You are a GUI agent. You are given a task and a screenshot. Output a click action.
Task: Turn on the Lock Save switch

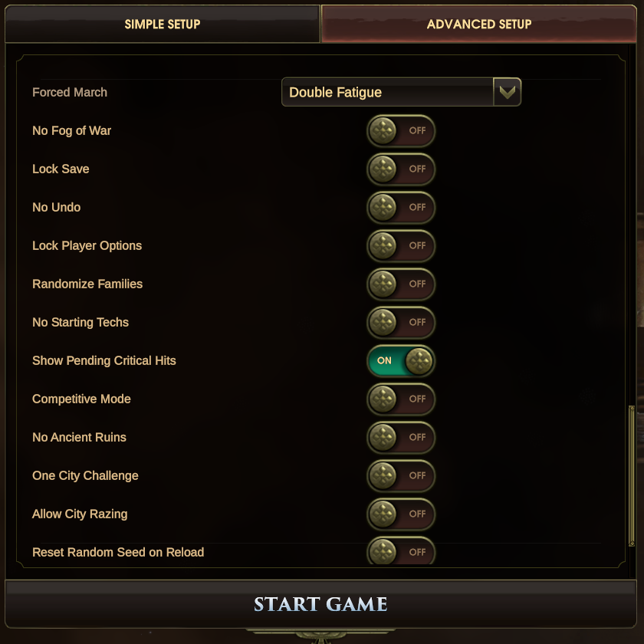pos(401,169)
